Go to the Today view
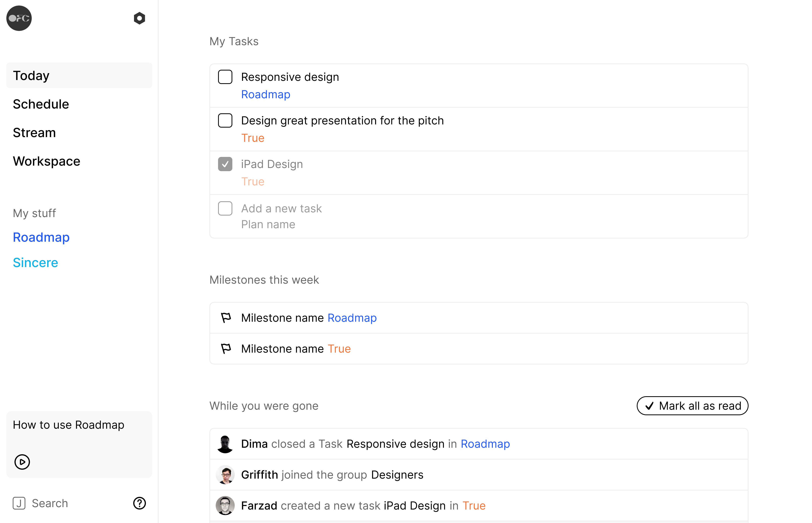This screenshot has height=523, width=812. point(79,75)
